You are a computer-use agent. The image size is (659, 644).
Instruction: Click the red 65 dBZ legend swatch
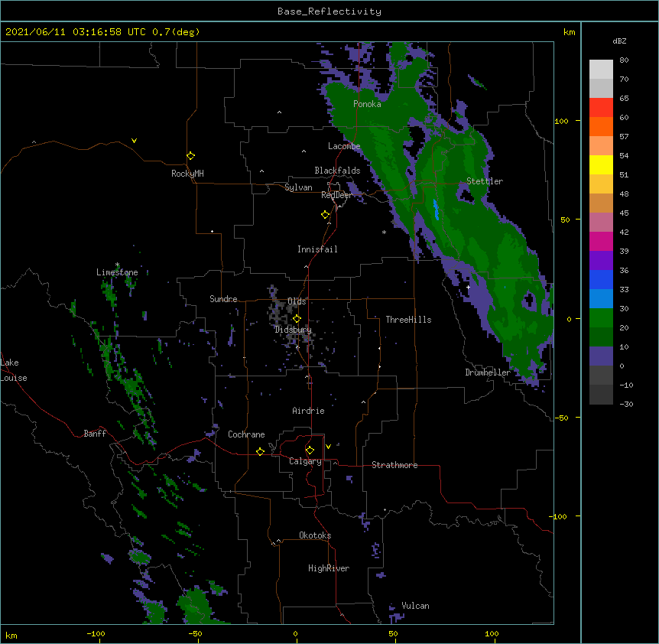coord(601,108)
